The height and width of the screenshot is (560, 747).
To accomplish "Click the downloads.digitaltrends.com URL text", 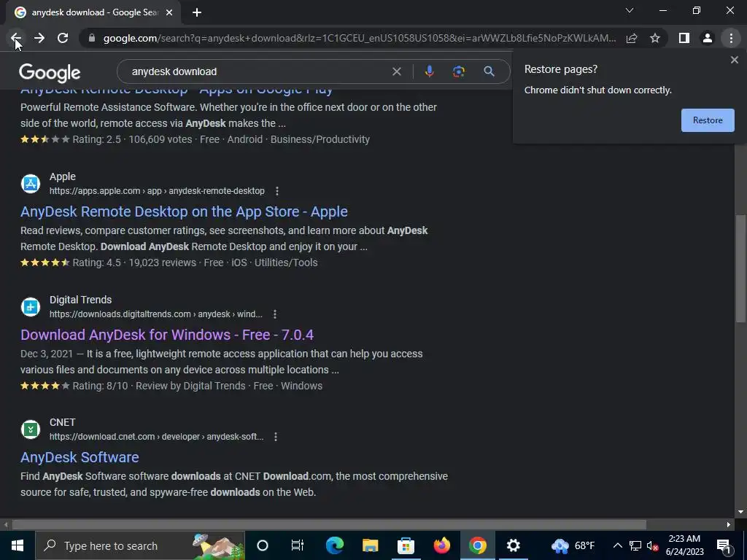I will [156, 314].
